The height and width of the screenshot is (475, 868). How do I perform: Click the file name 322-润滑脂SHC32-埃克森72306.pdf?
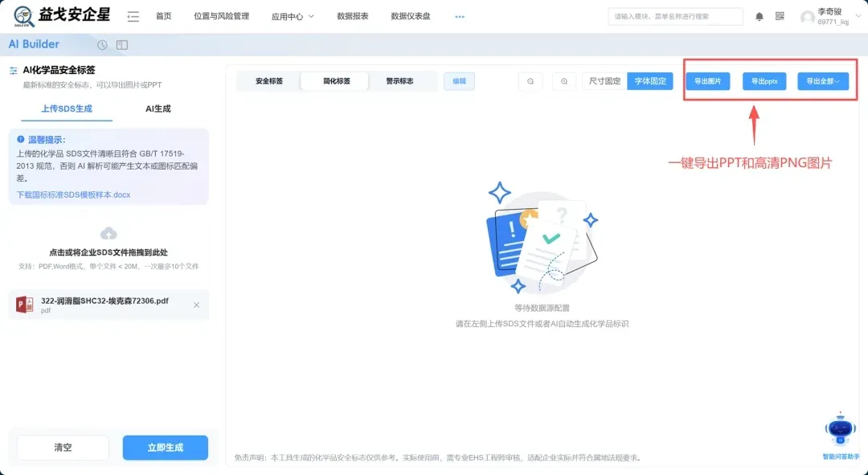coord(104,301)
